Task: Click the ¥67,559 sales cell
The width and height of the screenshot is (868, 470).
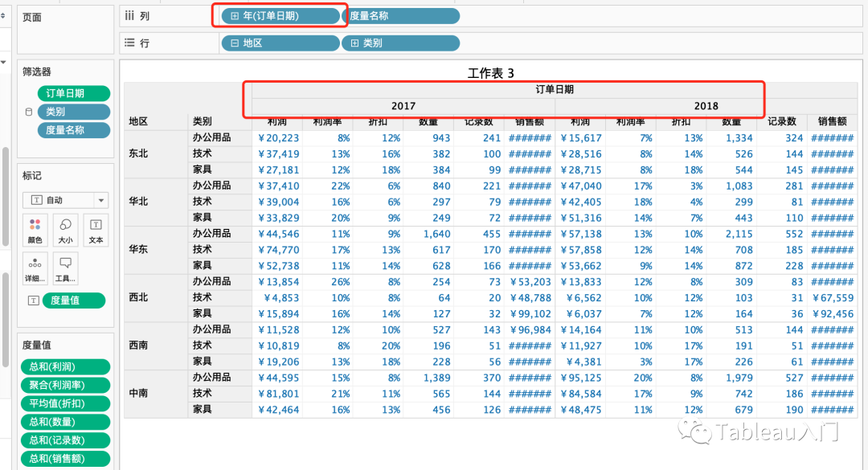Action: pyautogui.click(x=833, y=298)
